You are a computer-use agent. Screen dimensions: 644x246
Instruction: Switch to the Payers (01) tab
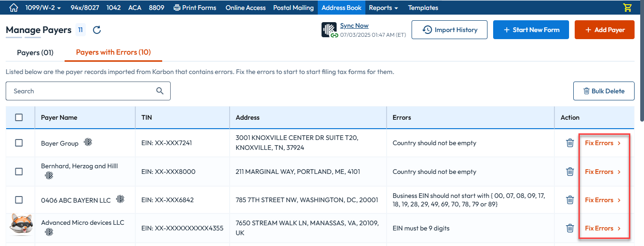[x=35, y=52]
